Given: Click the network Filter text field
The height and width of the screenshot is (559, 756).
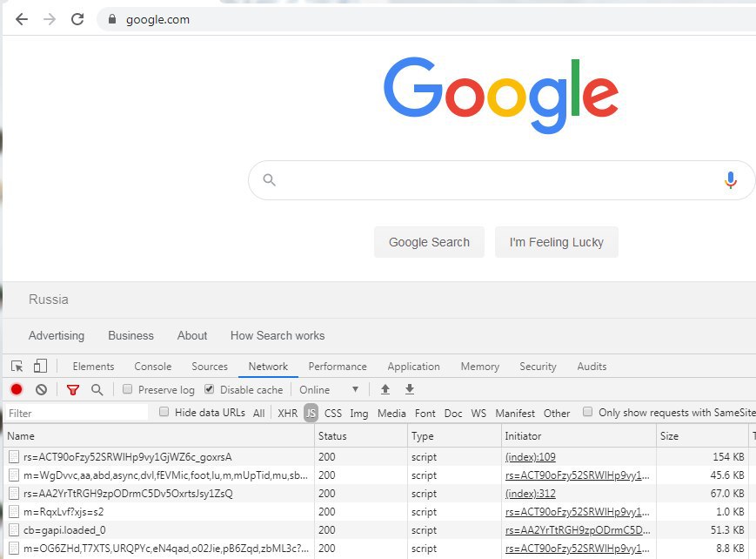Looking at the screenshot, I should pos(77,414).
